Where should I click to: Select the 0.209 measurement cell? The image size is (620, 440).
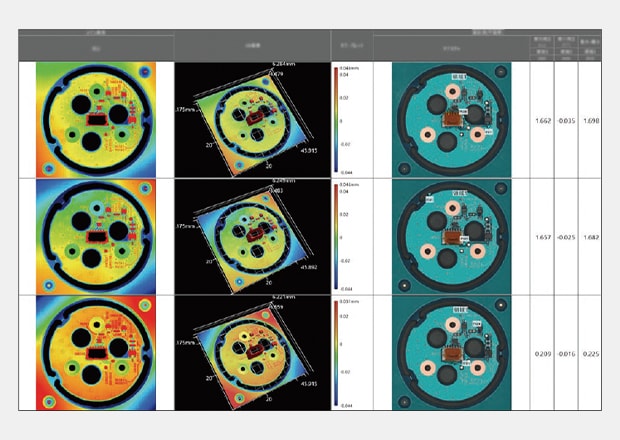click(541, 353)
